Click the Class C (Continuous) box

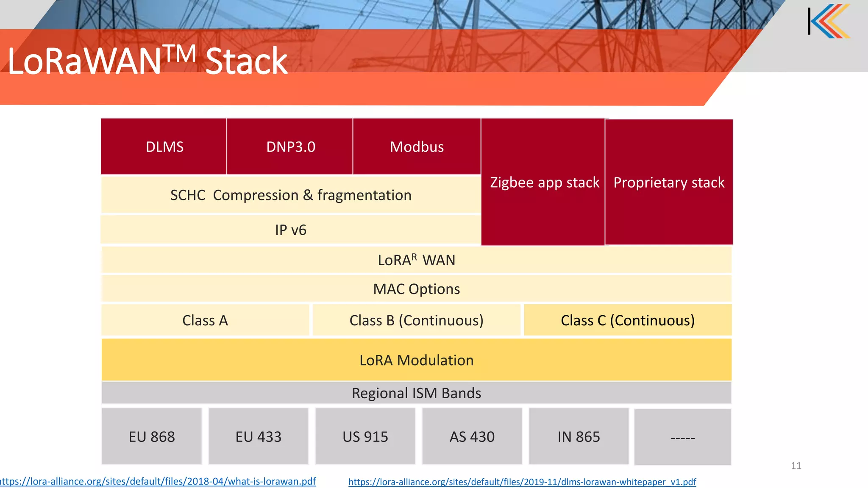pos(627,320)
